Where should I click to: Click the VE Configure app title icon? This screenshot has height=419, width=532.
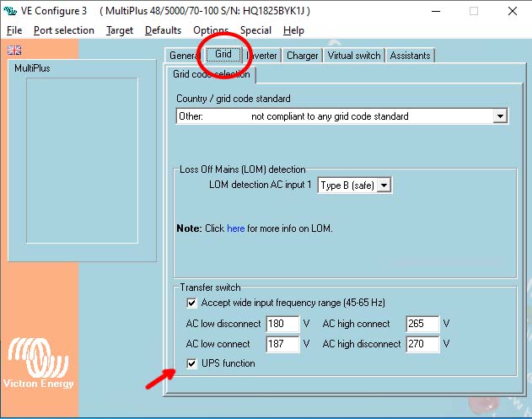point(10,11)
